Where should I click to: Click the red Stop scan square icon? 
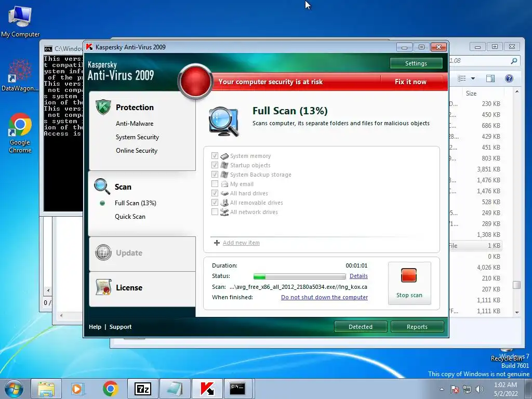409,275
